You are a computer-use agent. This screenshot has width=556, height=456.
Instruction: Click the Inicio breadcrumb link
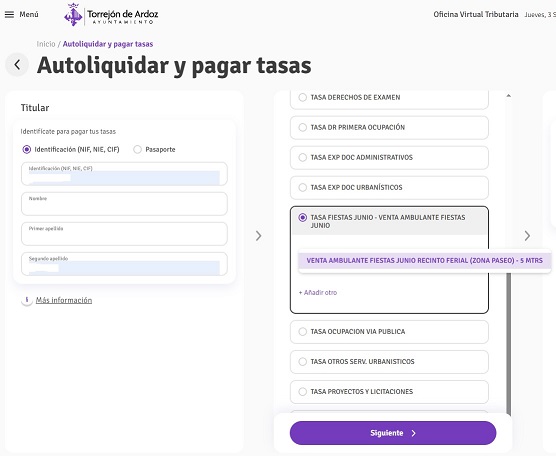click(x=46, y=44)
